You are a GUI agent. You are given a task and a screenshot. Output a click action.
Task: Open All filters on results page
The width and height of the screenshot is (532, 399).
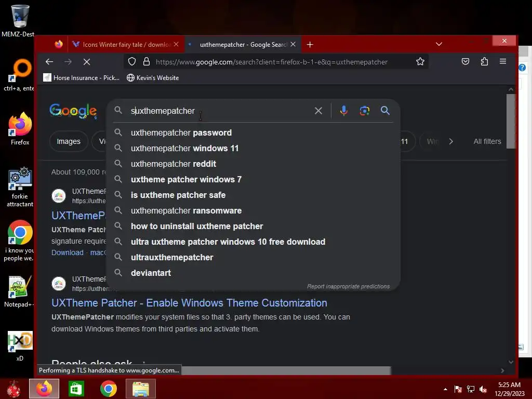point(487,141)
